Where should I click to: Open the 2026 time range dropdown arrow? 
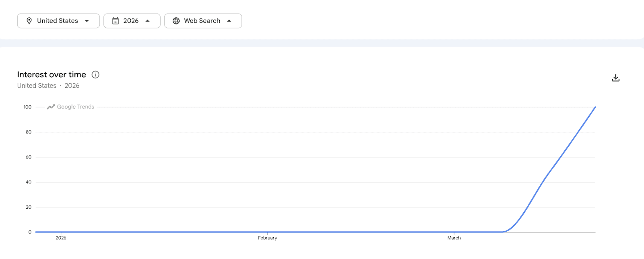coord(148,21)
